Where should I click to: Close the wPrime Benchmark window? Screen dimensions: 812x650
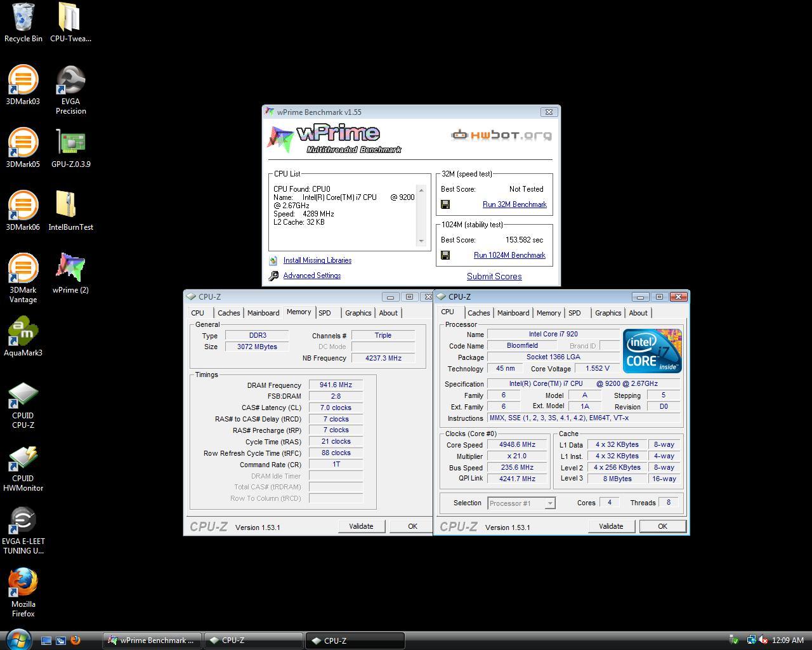pos(549,112)
